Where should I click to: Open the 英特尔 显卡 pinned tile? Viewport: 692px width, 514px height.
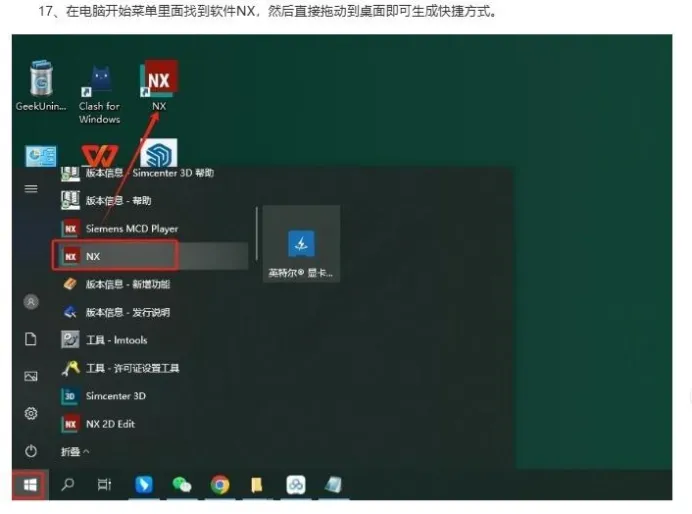(301, 244)
